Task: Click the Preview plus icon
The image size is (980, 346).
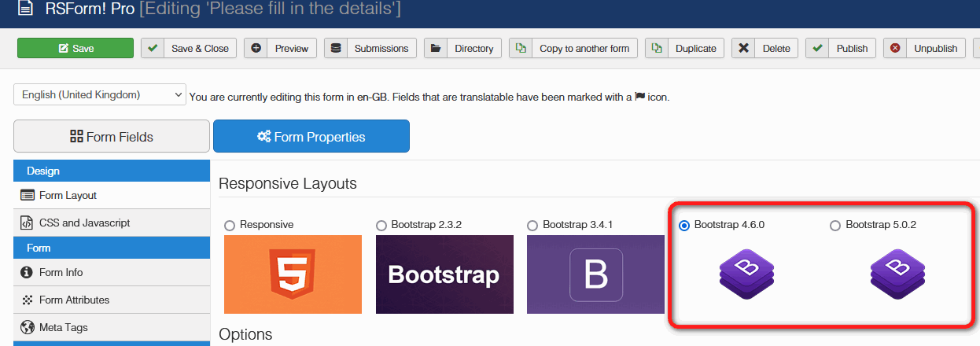Action: pyautogui.click(x=256, y=48)
